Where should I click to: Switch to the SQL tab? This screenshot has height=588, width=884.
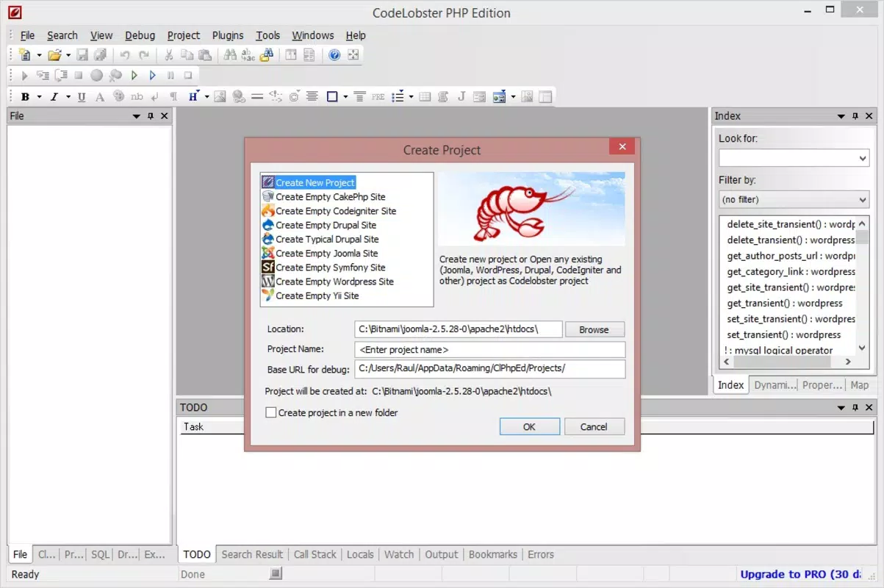(x=100, y=554)
